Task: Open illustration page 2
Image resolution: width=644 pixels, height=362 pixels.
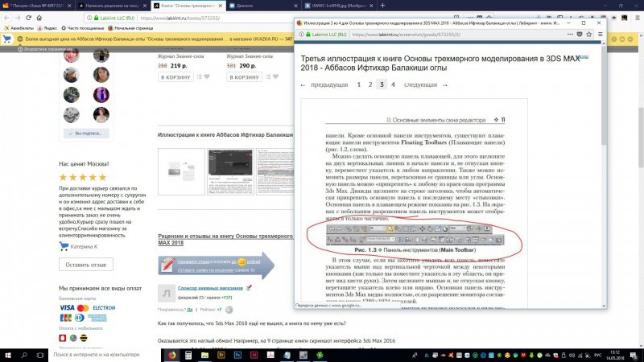Action: pyautogui.click(x=370, y=84)
